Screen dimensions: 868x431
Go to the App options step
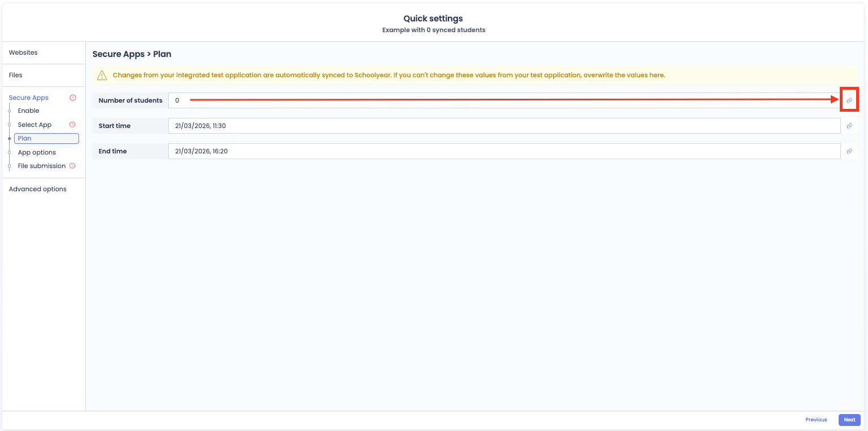click(x=37, y=152)
